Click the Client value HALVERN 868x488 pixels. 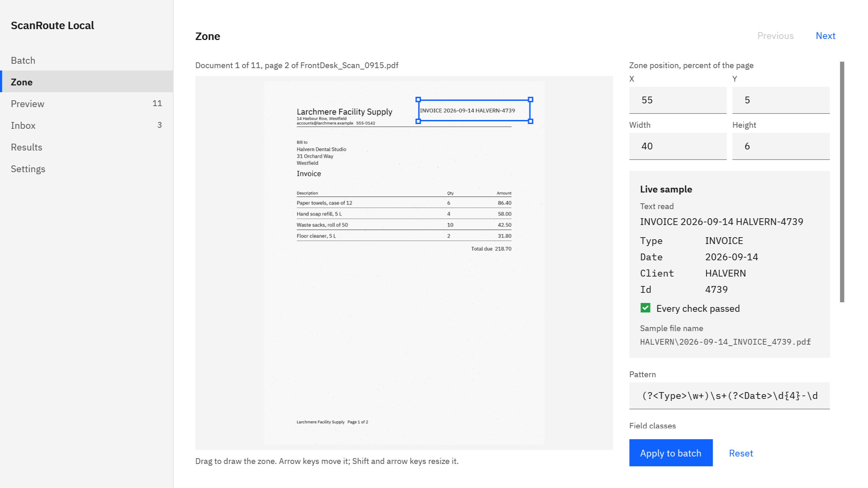(726, 273)
